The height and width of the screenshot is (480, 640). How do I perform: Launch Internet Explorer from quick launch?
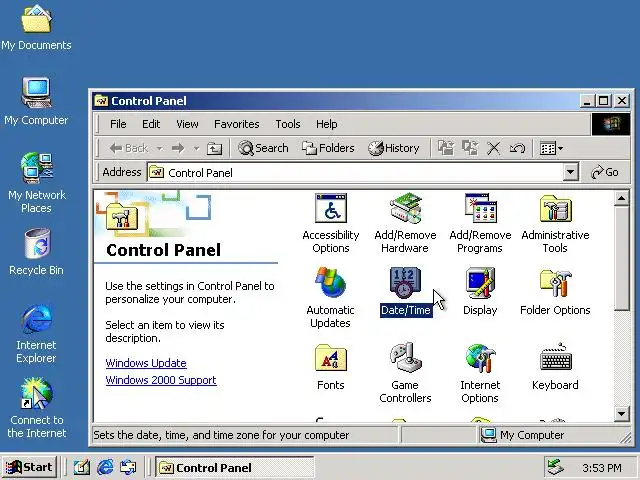[105, 467]
